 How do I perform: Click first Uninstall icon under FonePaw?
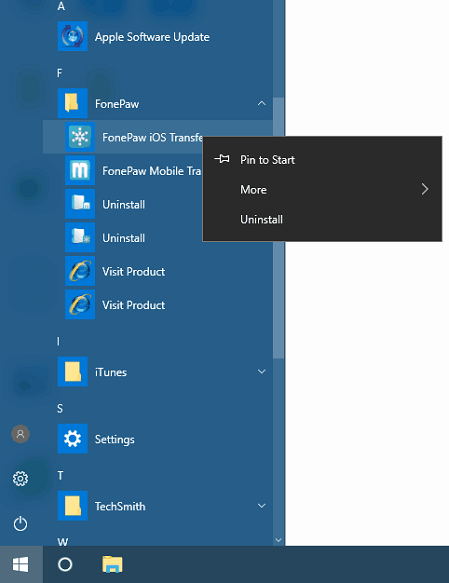tap(80, 204)
